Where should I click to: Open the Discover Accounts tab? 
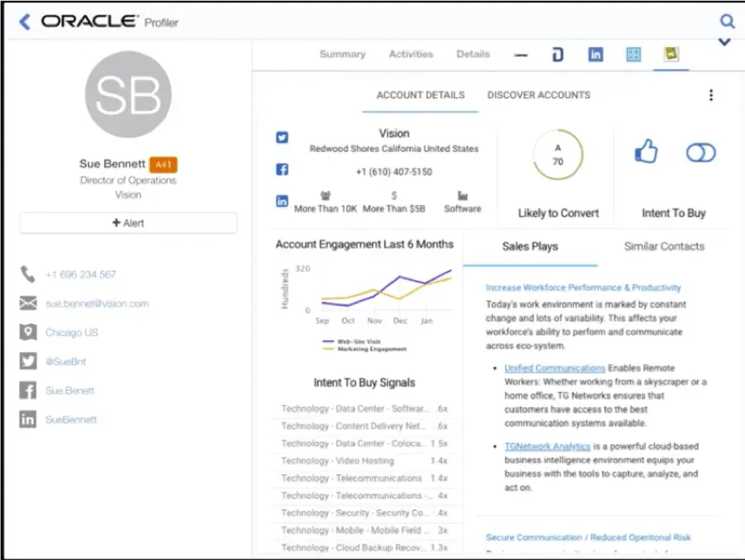coord(538,95)
